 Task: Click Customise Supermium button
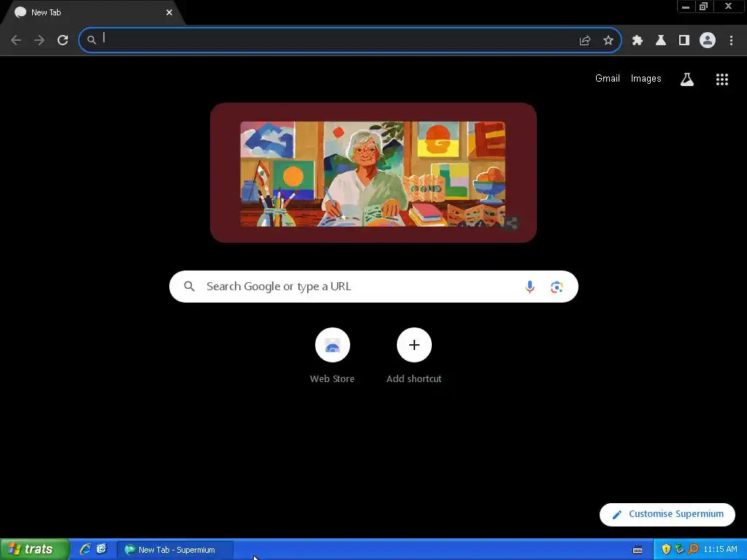click(667, 514)
